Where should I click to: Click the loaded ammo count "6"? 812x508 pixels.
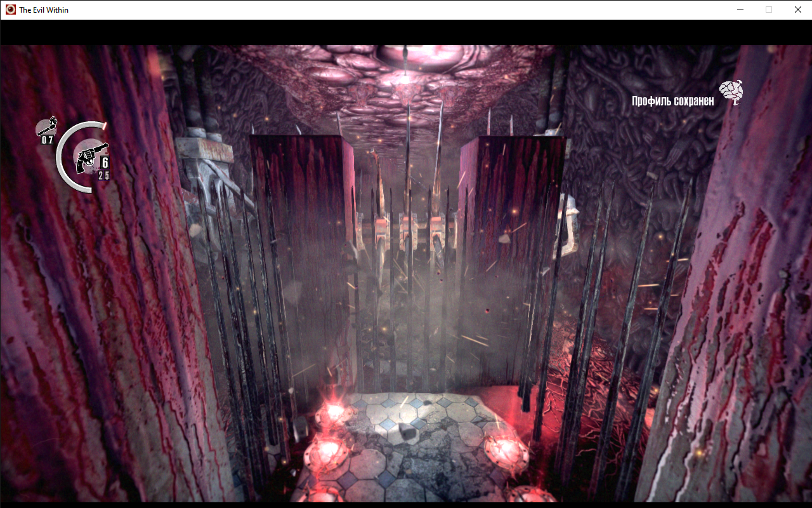(x=105, y=163)
